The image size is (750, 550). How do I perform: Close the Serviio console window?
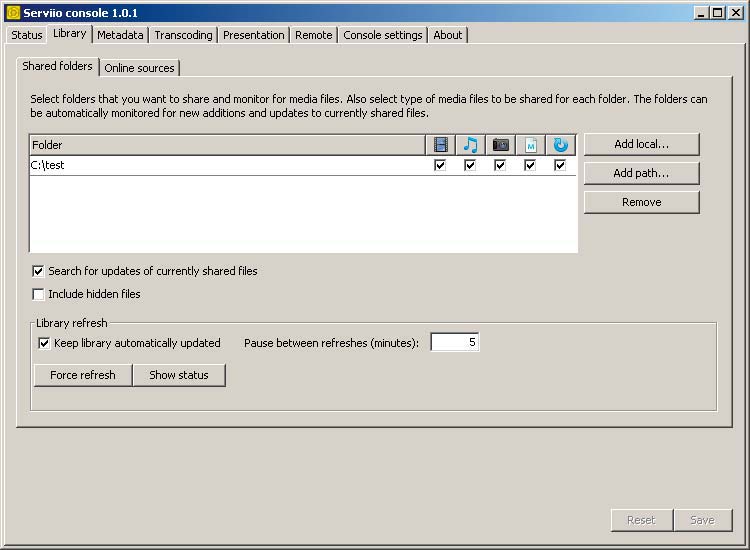point(736,13)
